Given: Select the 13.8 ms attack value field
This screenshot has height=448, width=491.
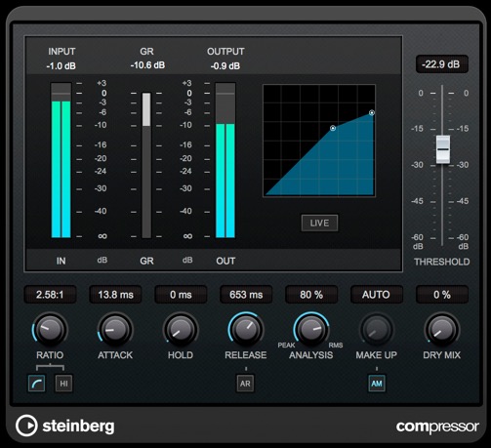Looking at the screenshot, I should [115, 295].
